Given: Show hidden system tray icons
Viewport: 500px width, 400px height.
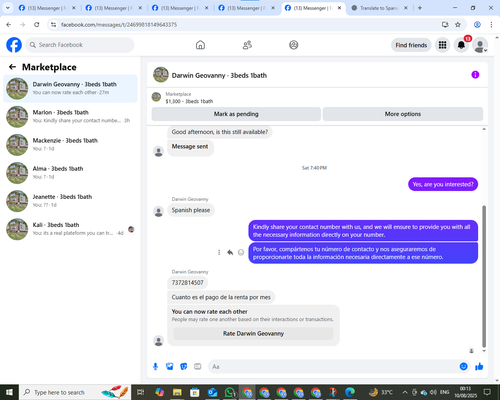Looking at the screenshot, I should pyautogui.click(x=405, y=392).
